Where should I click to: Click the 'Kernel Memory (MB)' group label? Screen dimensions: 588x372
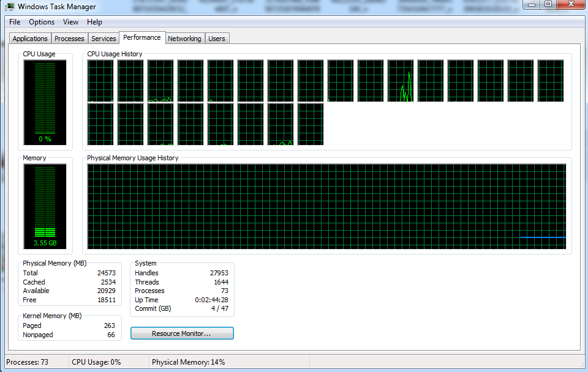pyautogui.click(x=52, y=316)
